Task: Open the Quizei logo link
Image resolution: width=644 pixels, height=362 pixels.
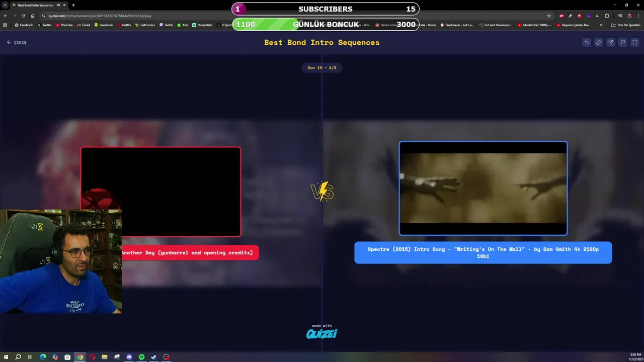Action: [322, 333]
